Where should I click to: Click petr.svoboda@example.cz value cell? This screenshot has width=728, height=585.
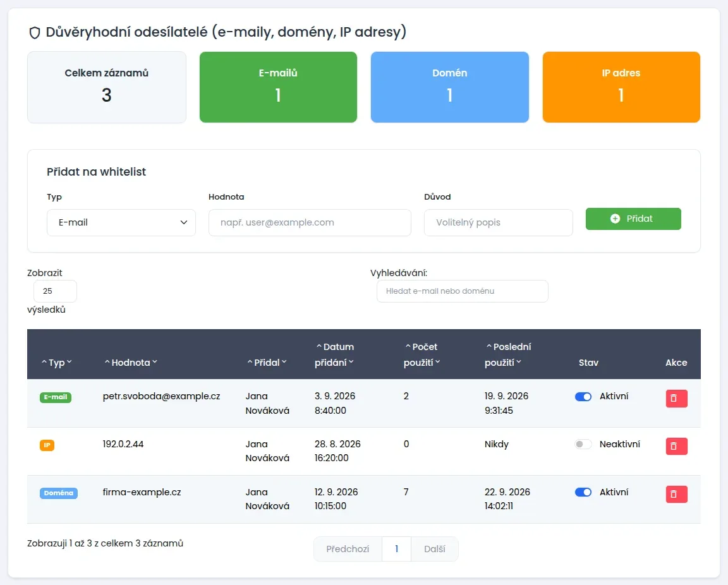point(162,397)
